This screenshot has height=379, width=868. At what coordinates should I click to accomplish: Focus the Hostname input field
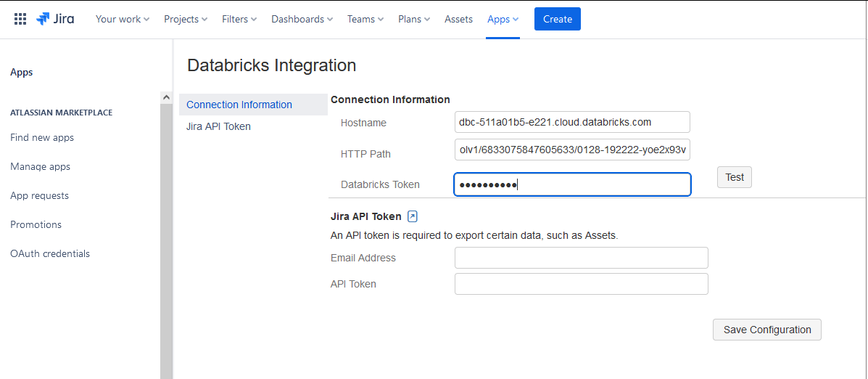click(571, 122)
